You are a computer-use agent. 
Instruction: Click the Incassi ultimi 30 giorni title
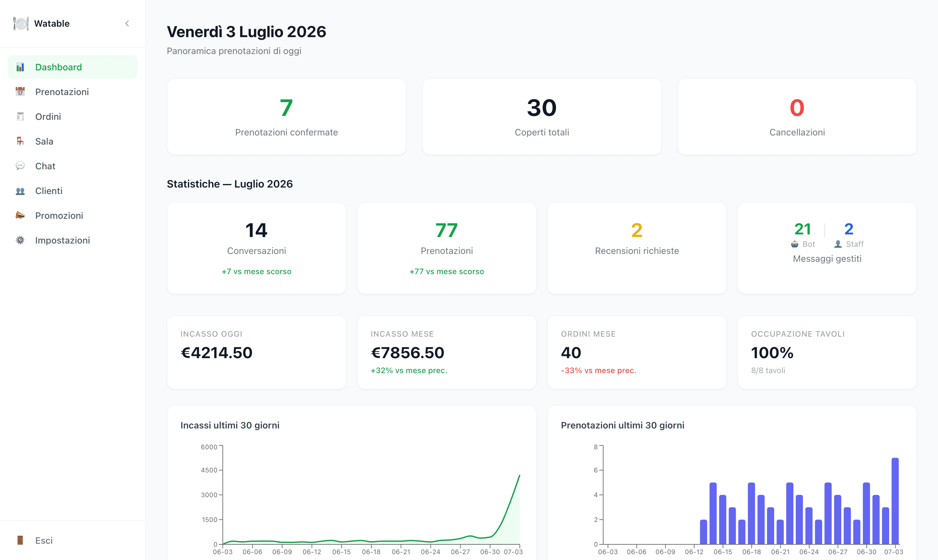[x=230, y=425]
